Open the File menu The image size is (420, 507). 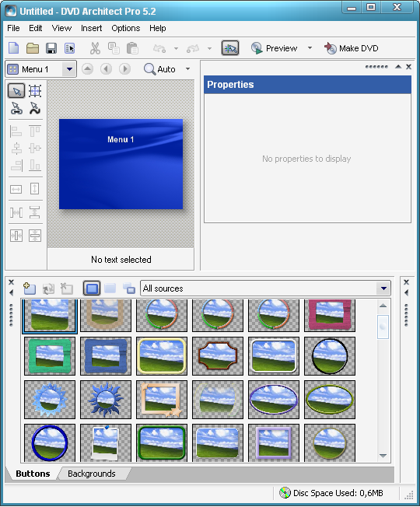(13, 28)
